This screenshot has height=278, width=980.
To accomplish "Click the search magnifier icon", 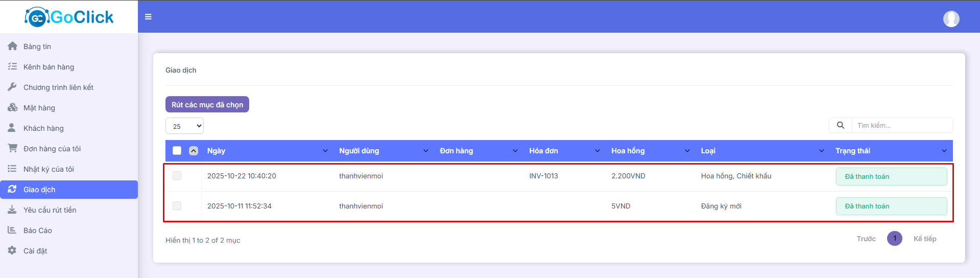I will [840, 125].
